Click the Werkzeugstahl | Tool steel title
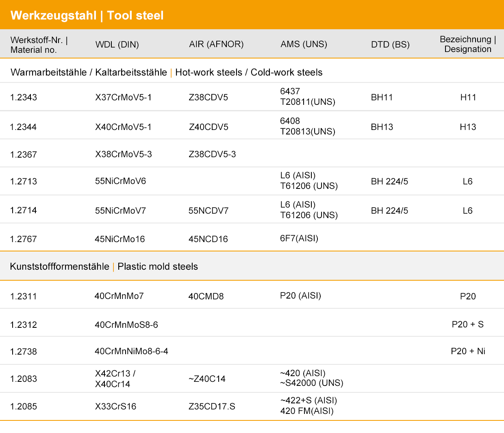 point(87,15)
